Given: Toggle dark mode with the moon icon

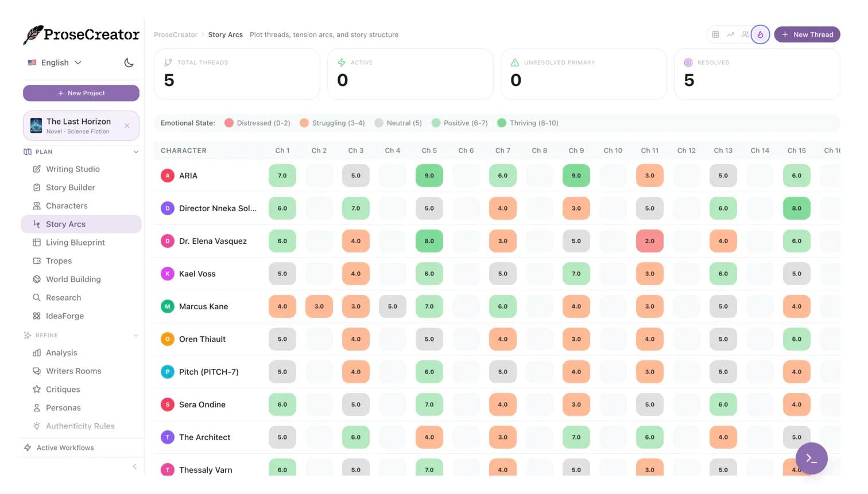Looking at the screenshot, I should pyautogui.click(x=129, y=63).
